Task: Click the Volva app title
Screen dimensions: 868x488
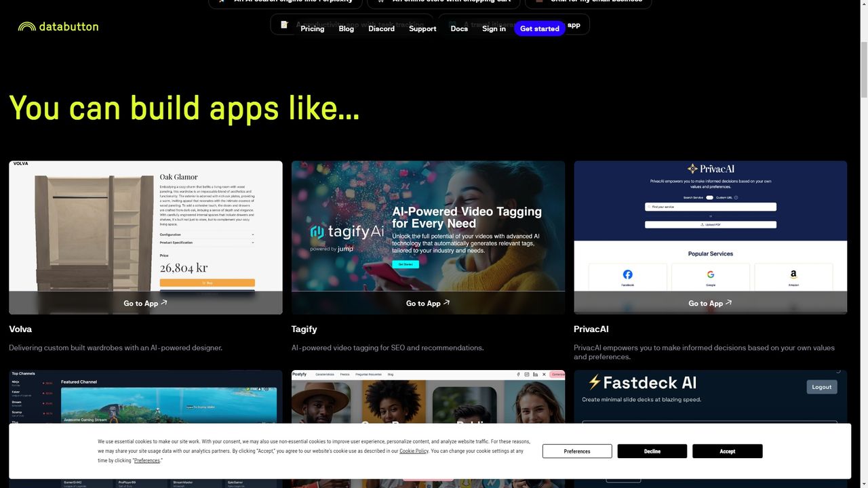Action: coord(20,329)
